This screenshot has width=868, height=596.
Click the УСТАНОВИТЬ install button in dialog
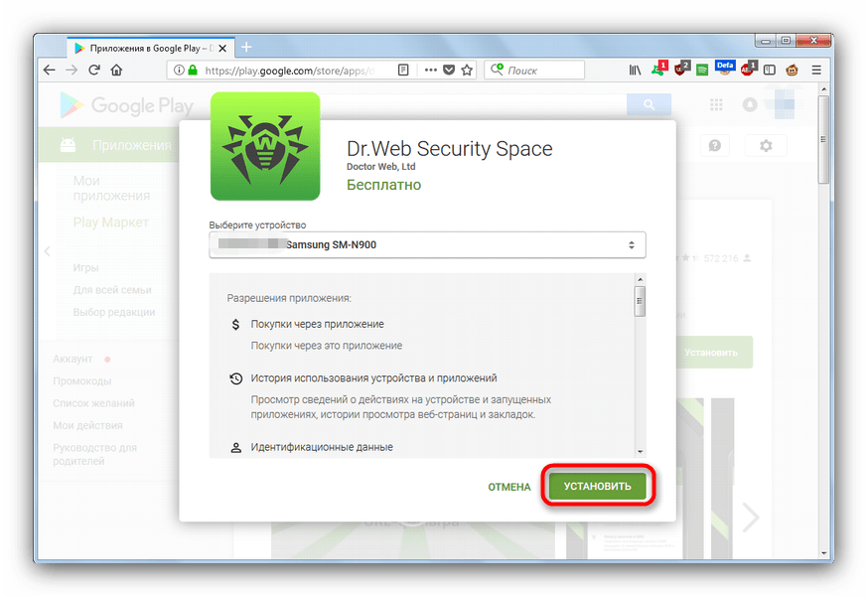tap(597, 487)
